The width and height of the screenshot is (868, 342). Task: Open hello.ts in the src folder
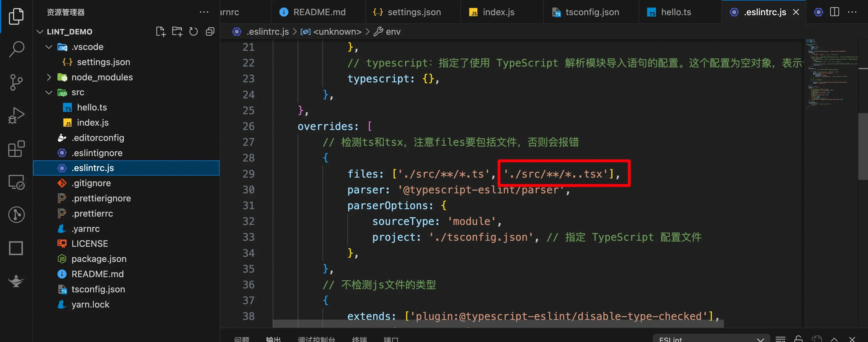(92, 108)
